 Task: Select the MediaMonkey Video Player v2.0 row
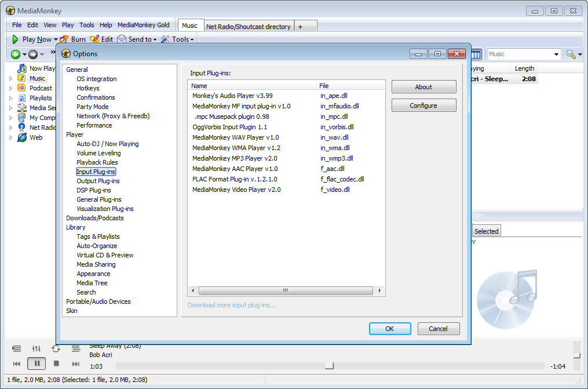(287, 190)
